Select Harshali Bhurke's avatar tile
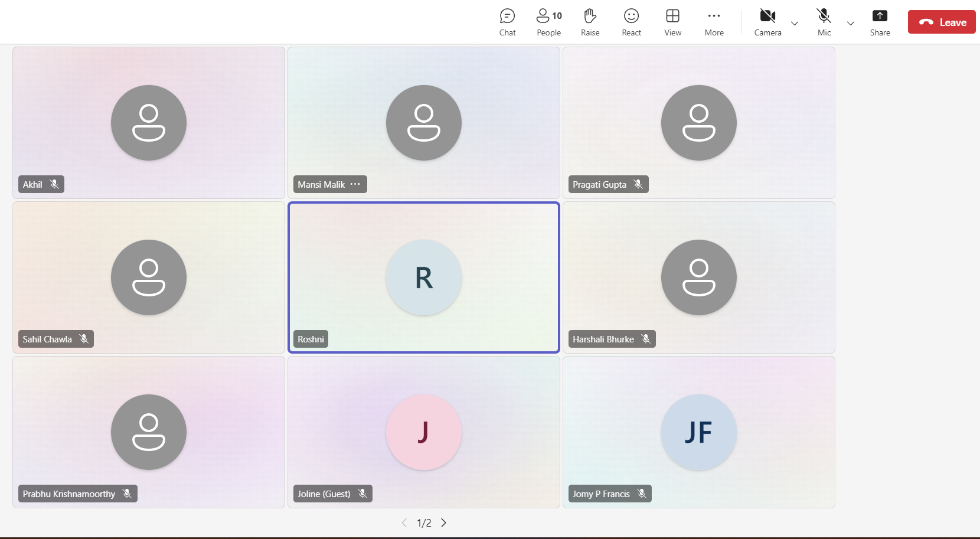980x539 pixels. pyautogui.click(x=699, y=277)
